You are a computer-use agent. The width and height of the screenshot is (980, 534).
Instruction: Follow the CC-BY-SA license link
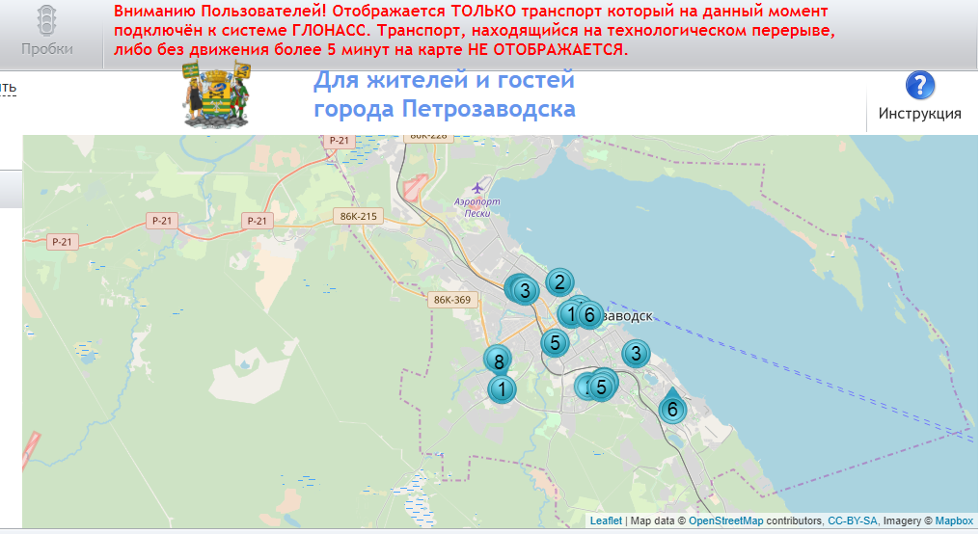point(852,521)
